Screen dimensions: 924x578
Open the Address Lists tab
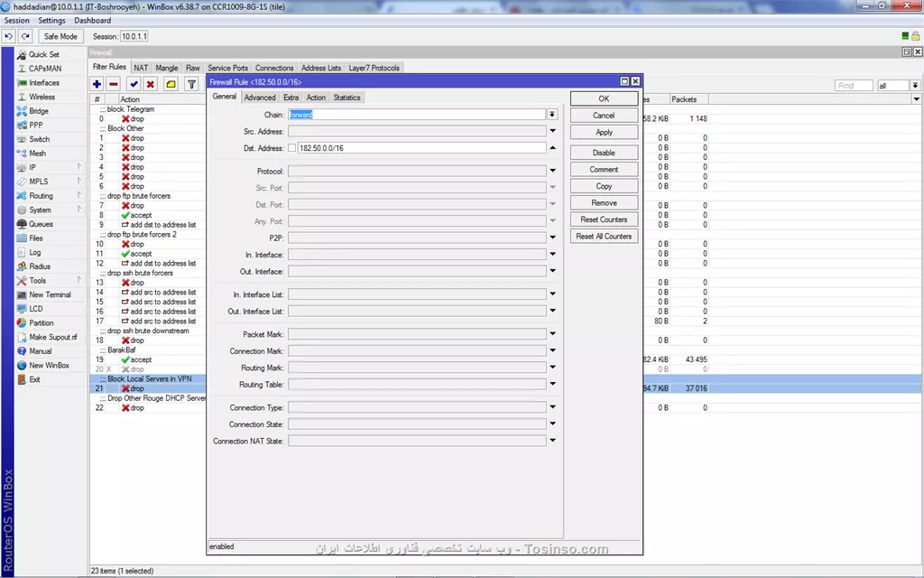point(321,68)
